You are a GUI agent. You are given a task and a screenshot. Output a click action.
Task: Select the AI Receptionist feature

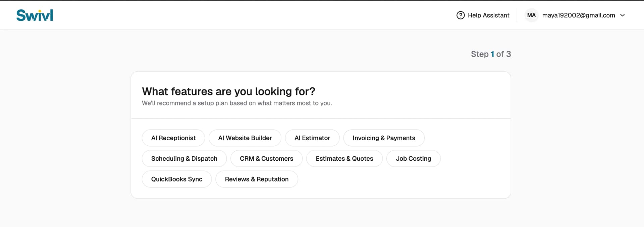[173, 138]
